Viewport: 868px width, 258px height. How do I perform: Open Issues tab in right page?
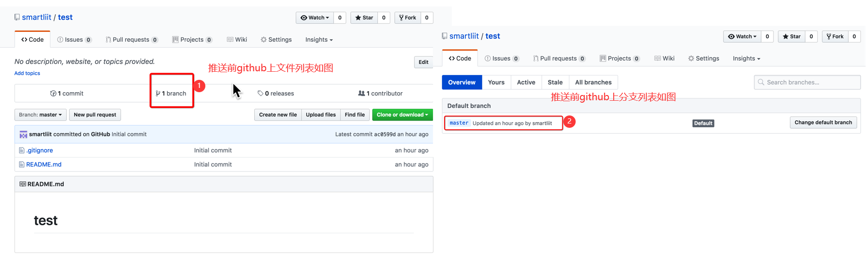tap(502, 58)
